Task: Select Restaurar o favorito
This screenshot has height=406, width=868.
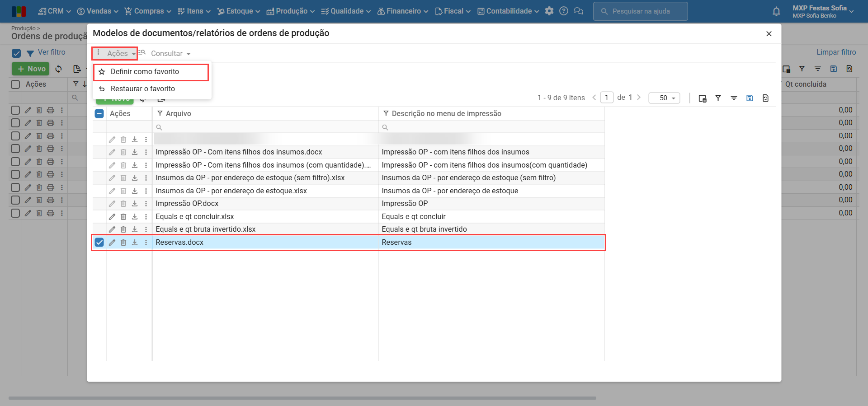Action: [x=152, y=89]
